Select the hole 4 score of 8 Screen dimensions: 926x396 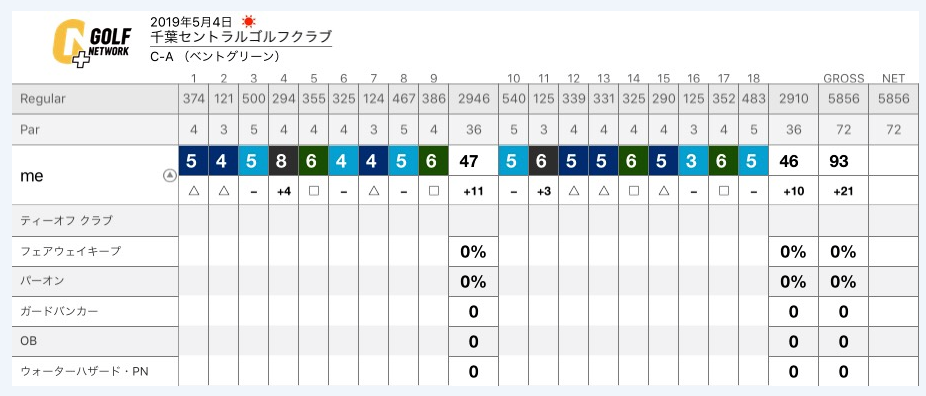click(x=283, y=161)
